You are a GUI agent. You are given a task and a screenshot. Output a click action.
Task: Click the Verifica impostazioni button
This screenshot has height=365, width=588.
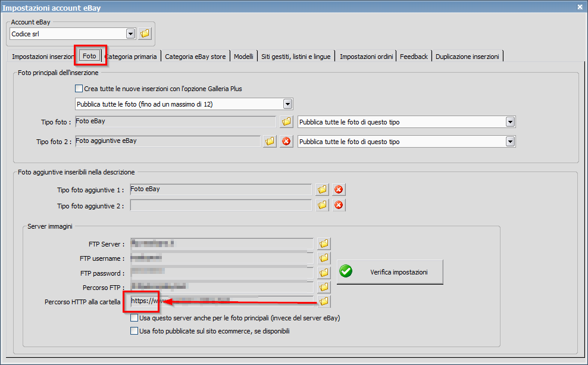click(390, 272)
